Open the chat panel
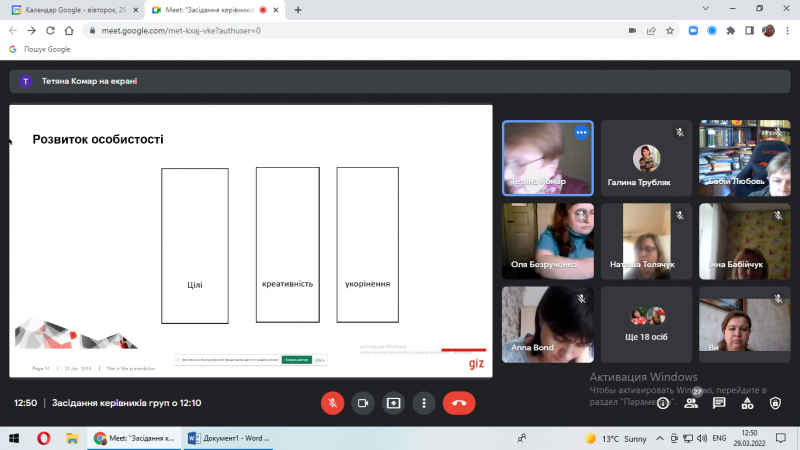Viewport: 800px width, 450px height. 719,403
